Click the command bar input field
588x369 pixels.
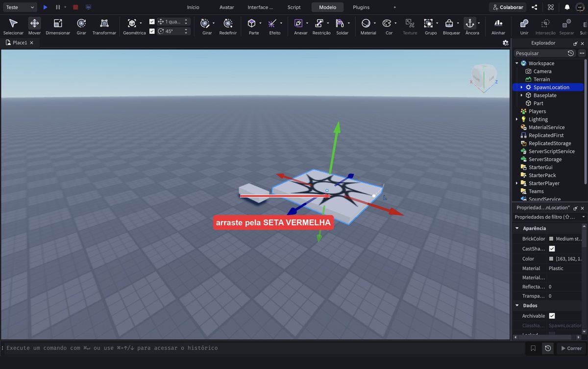click(265, 348)
